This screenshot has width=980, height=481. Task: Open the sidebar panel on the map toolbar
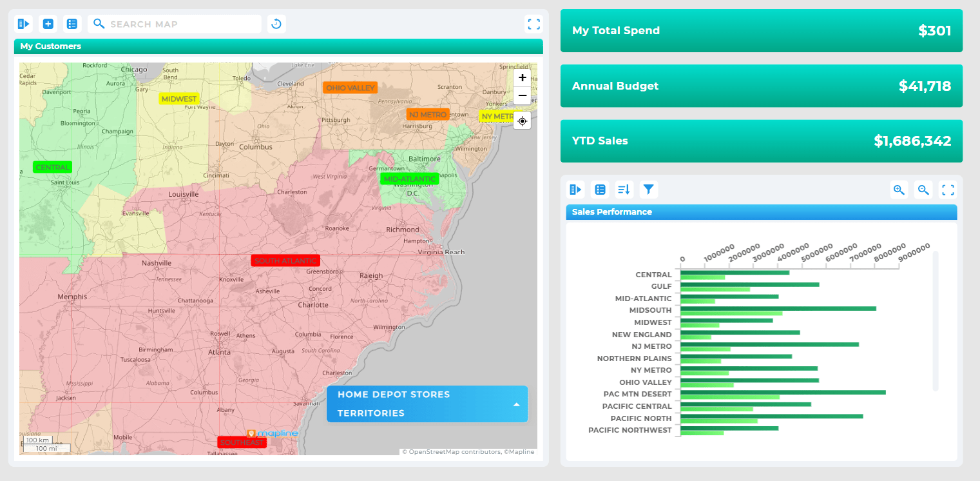pos(23,23)
